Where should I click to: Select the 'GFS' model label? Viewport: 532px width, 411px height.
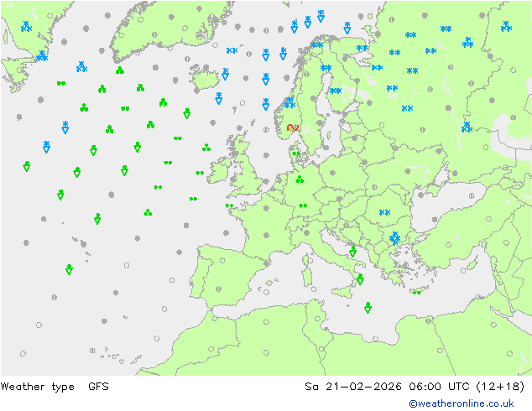click(98, 386)
